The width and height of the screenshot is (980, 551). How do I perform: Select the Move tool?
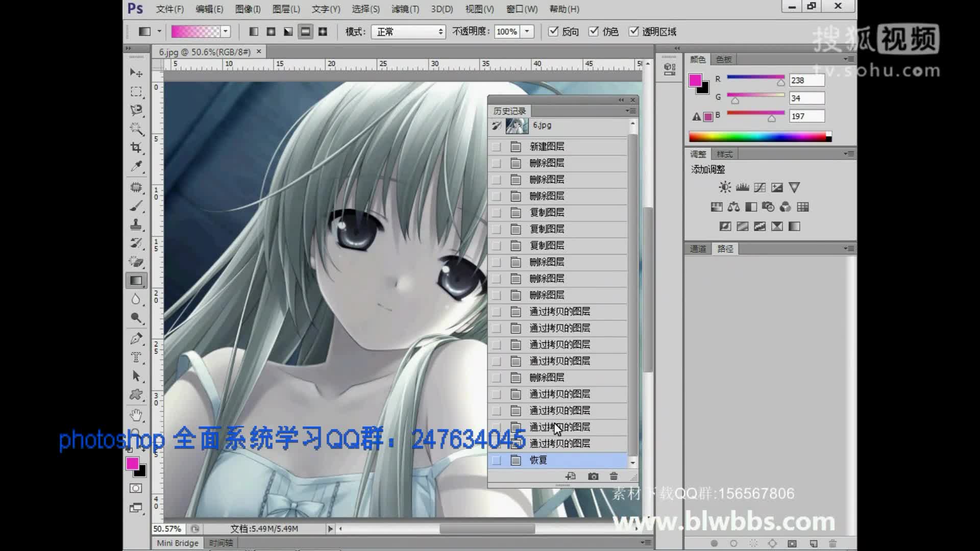coord(136,73)
